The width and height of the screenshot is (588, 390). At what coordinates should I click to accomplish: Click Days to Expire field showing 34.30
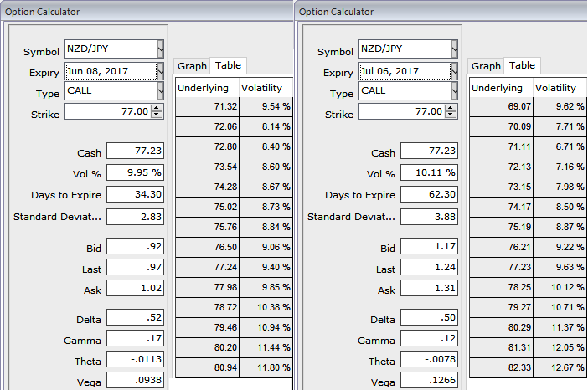click(x=136, y=194)
